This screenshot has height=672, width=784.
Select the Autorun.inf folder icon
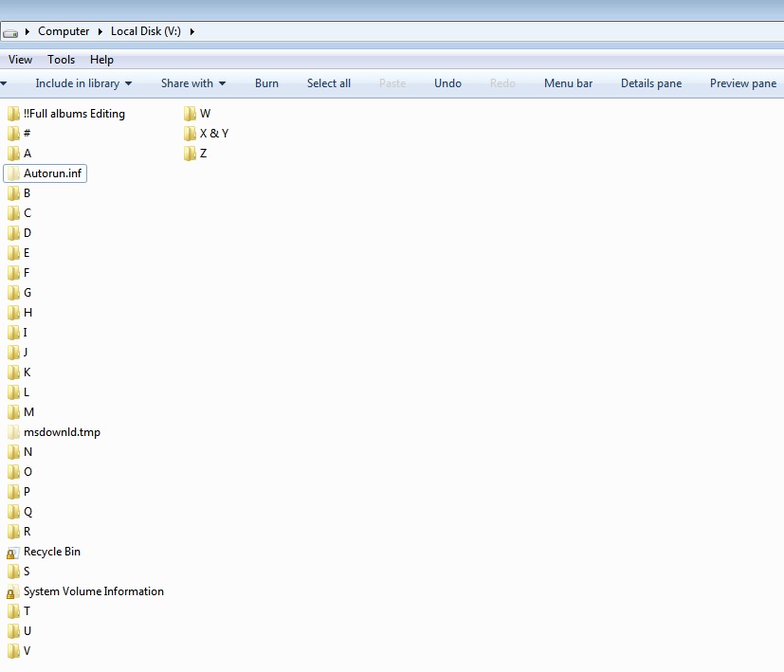point(13,173)
